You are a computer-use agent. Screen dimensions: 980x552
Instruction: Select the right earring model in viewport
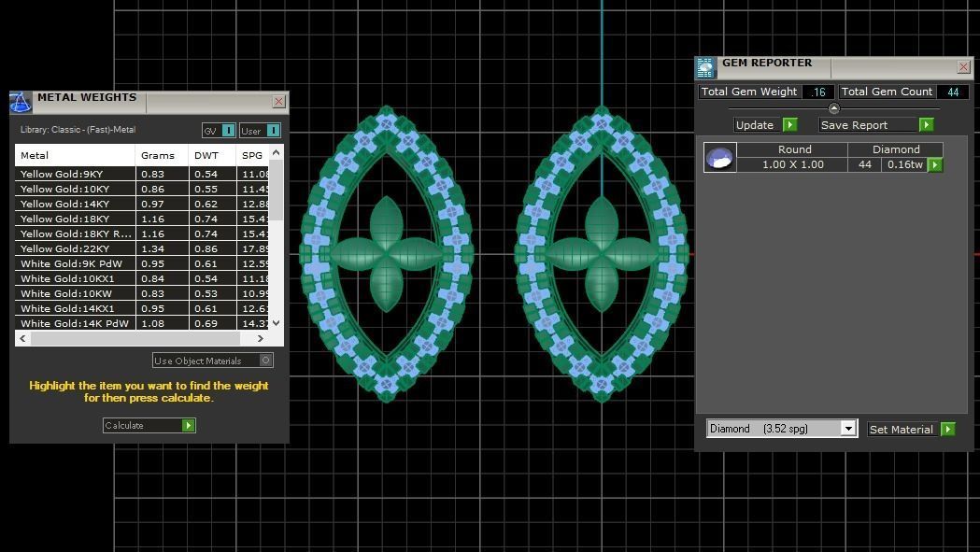tap(602, 254)
